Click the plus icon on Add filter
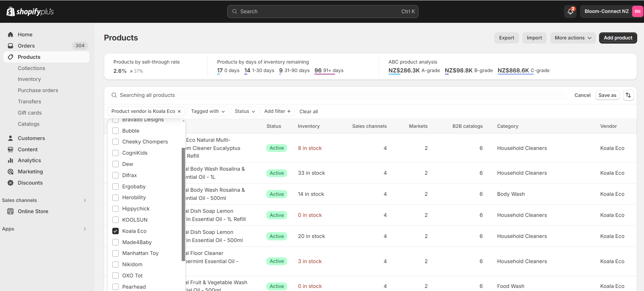Image resolution: width=644 pixels, height=291 pixels. 289,112
